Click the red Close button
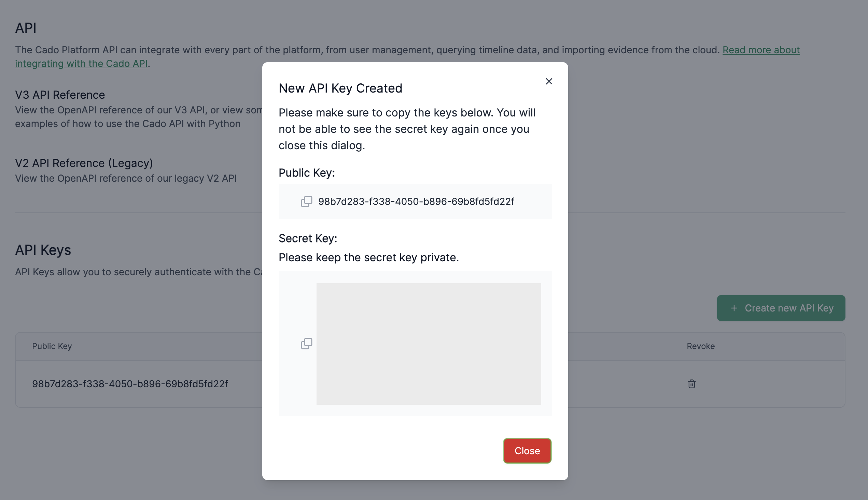The width and height of the screenshot is (868, 500). (x=527, y=450)
